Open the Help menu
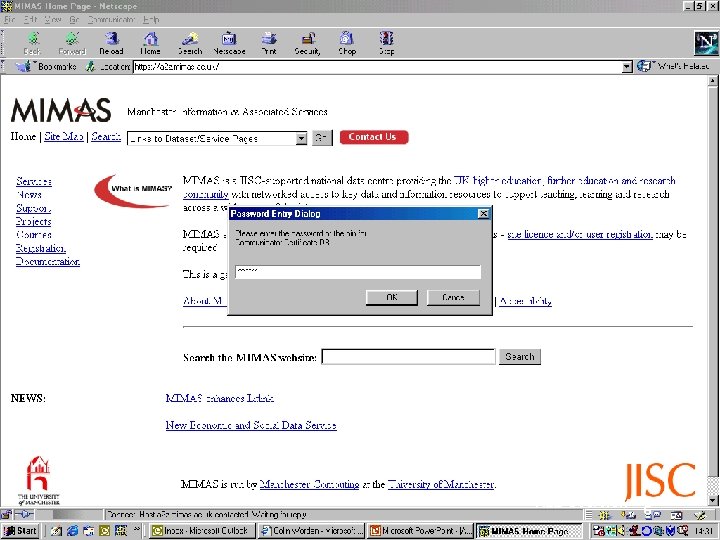Screen dimensions: 720x540 tap(151, 20)
